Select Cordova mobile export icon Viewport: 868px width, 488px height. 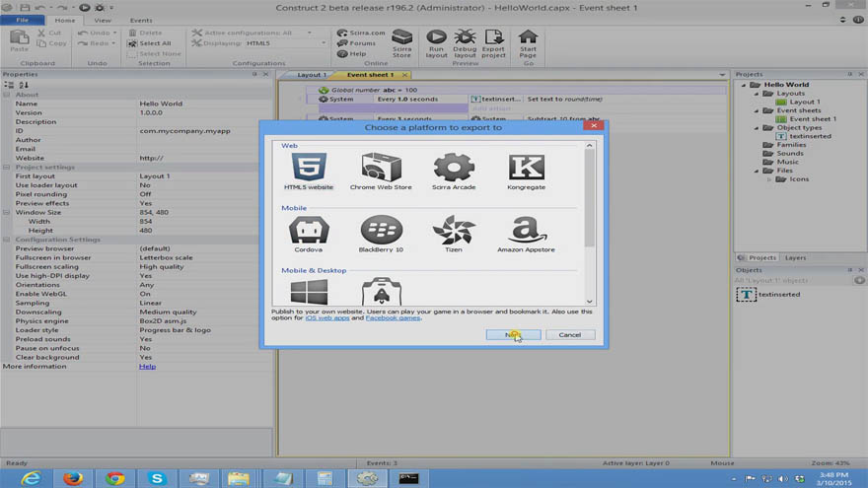click(x=309, y=234)
